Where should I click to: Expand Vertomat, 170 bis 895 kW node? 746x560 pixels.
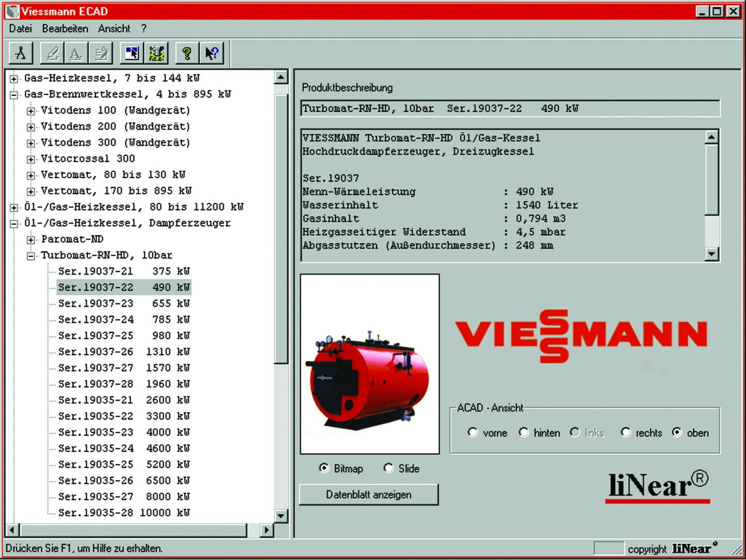click(31, 191)
